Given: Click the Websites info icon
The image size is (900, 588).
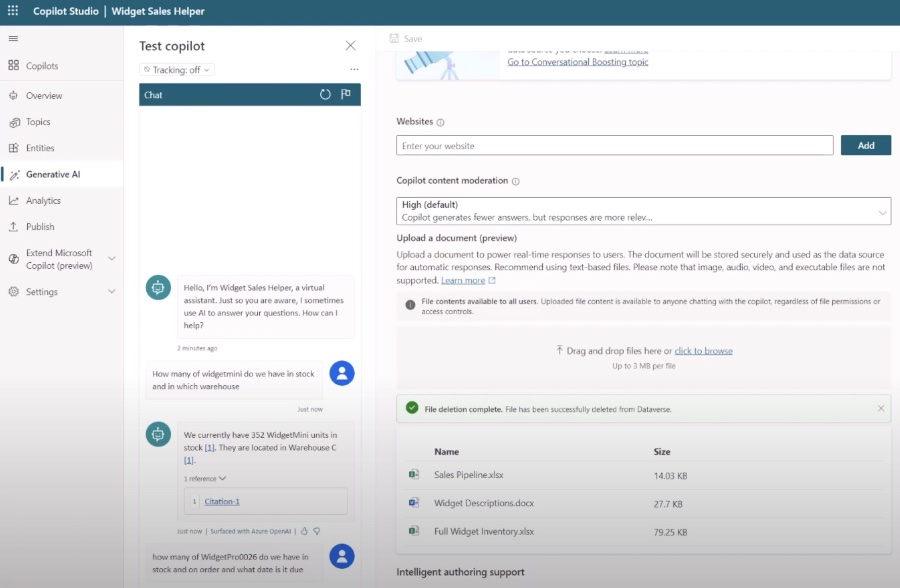Looking at the screenshot, I should click(x=440, y=122).
